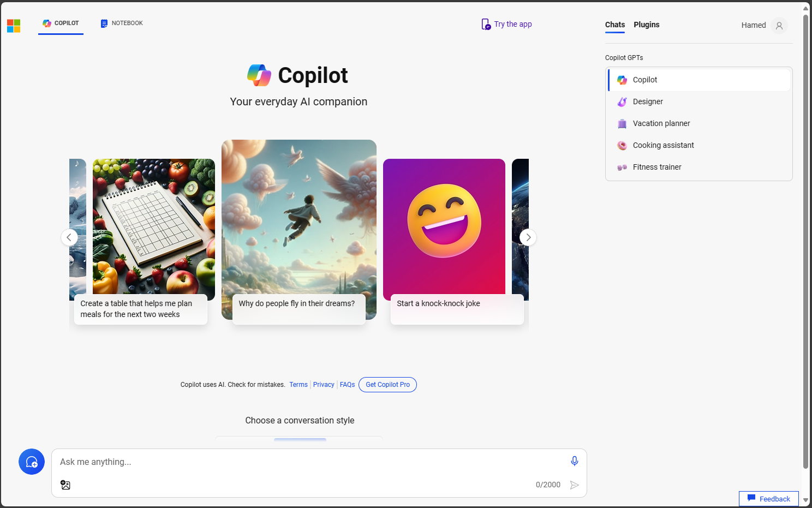
Task: Switch to the Notebook tab
Action: click(122, 23)
